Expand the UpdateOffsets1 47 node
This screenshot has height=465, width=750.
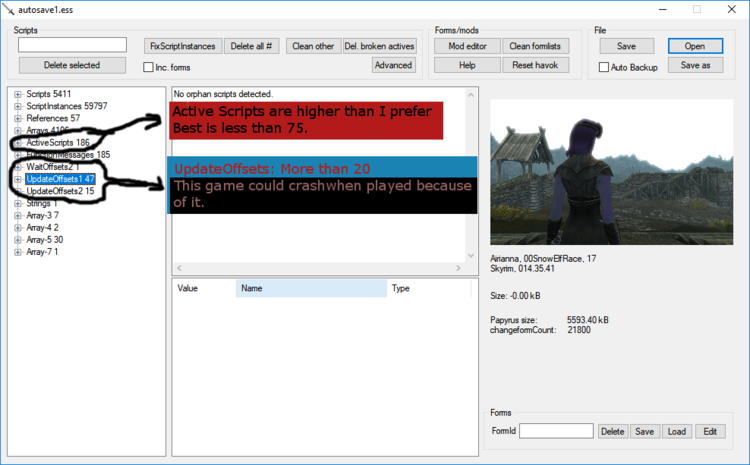[x=18, y=179]
